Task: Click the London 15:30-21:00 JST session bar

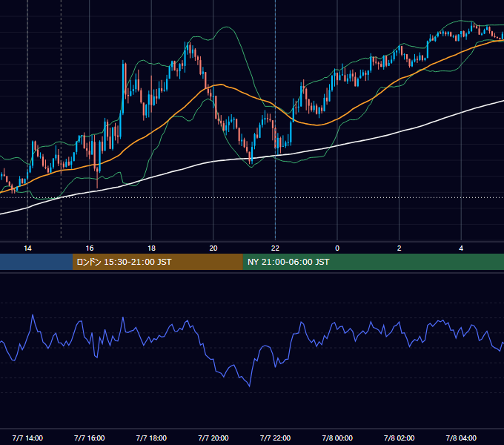Action: click(x=157, y=262)
